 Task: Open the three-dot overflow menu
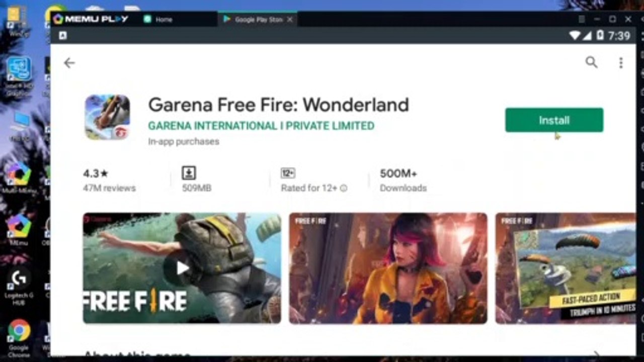(621, 62)
